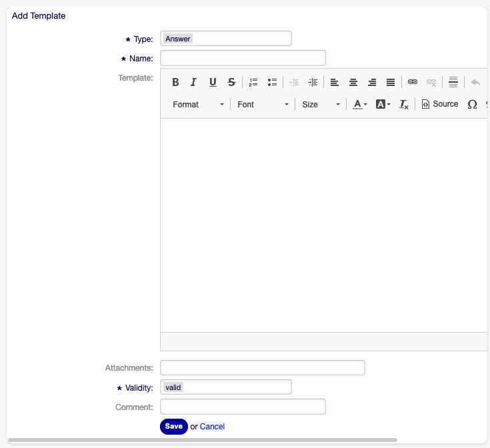Toggle underline text formatting

213,82
